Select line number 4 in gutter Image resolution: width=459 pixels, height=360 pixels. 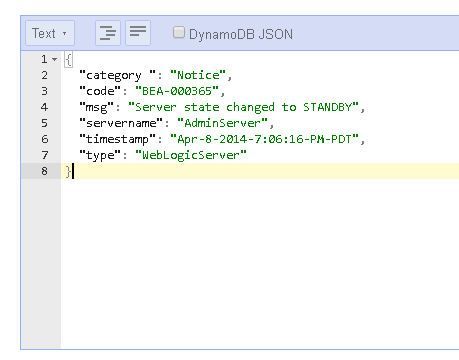pos(44,107)
